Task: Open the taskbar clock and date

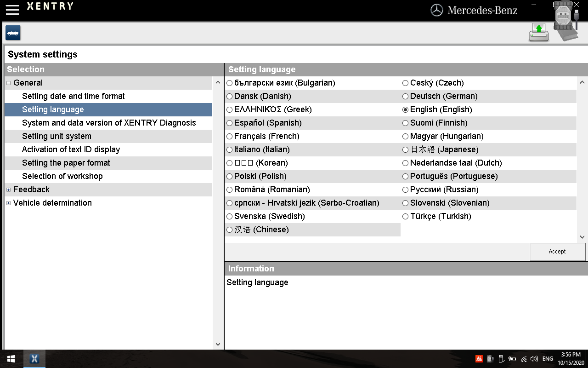Action: 571,359
